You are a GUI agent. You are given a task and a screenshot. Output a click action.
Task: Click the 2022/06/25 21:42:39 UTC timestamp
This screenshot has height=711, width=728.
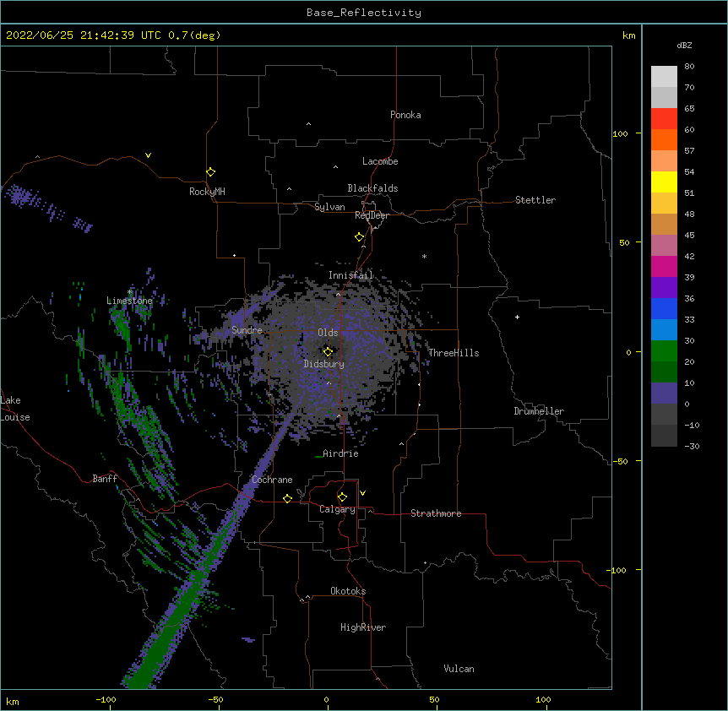tap(84, 35)
